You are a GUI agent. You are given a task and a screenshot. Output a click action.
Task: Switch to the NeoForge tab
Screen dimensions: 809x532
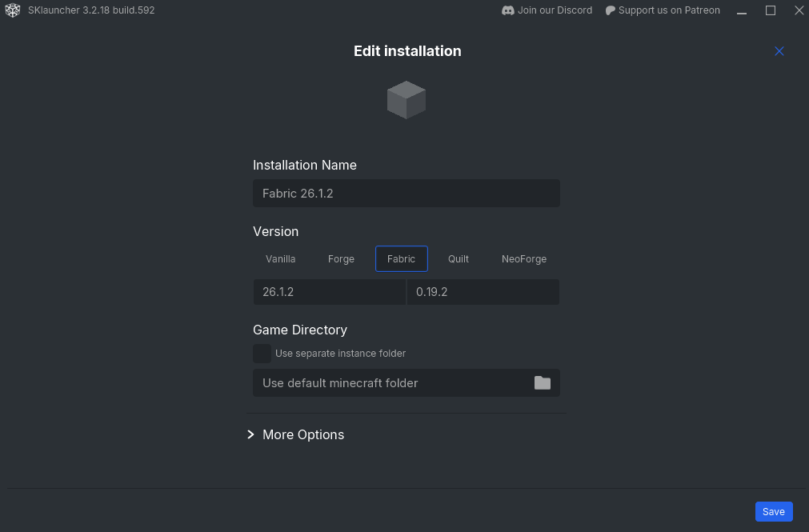coord(523,258)
